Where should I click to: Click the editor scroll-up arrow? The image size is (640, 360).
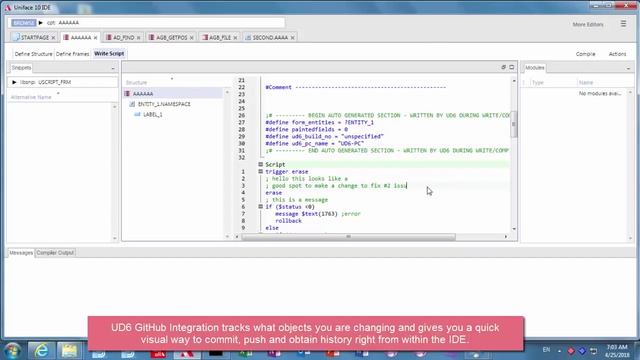coord(514,81)
